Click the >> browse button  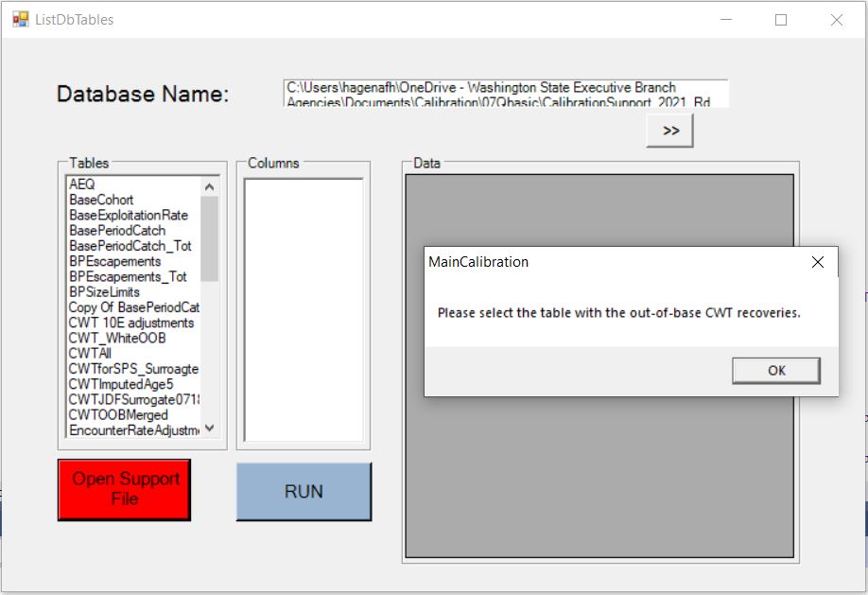click(x=669, y=131)
